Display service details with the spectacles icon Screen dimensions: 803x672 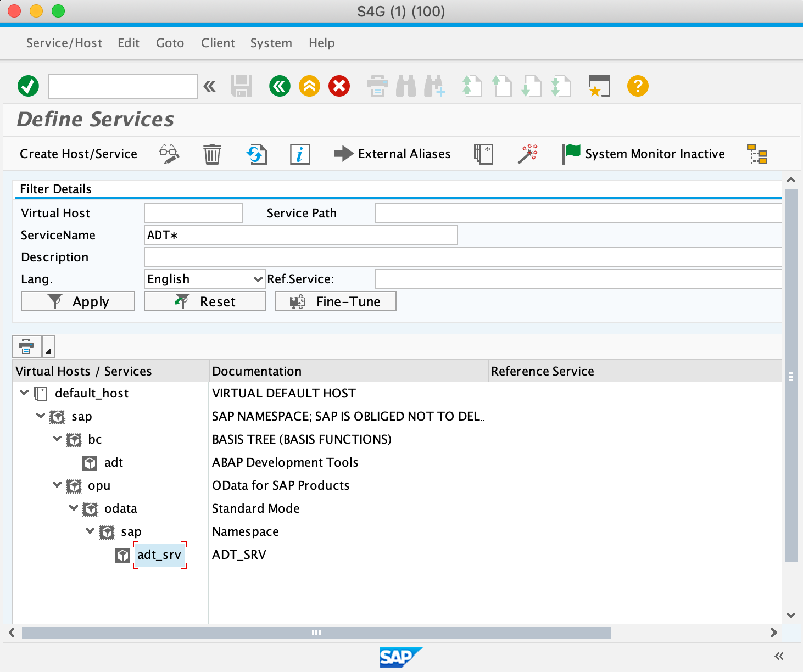click(x=169, y=154)
